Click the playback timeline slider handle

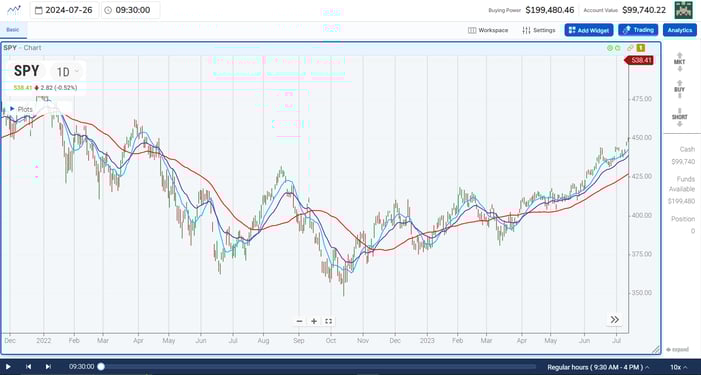[101, 367]
